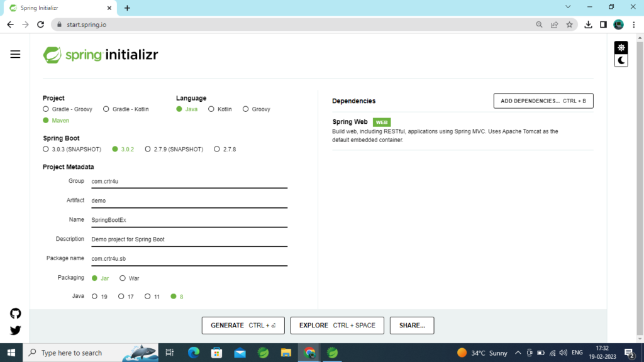Open Mail app from taskbar
The height and width of the screenshot is (362, 644).
point(240,353)
